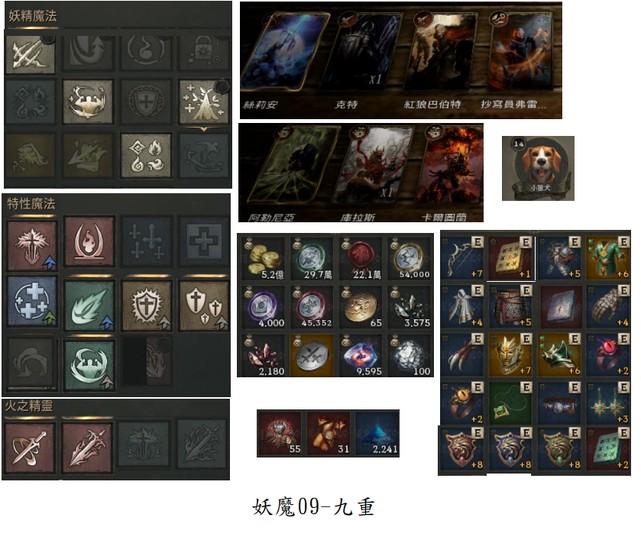Image resolution: width=641 pixels, height=540 pixels.
Task: Click the red wax seal 22.1萬 item
Action: click(361, 258)
